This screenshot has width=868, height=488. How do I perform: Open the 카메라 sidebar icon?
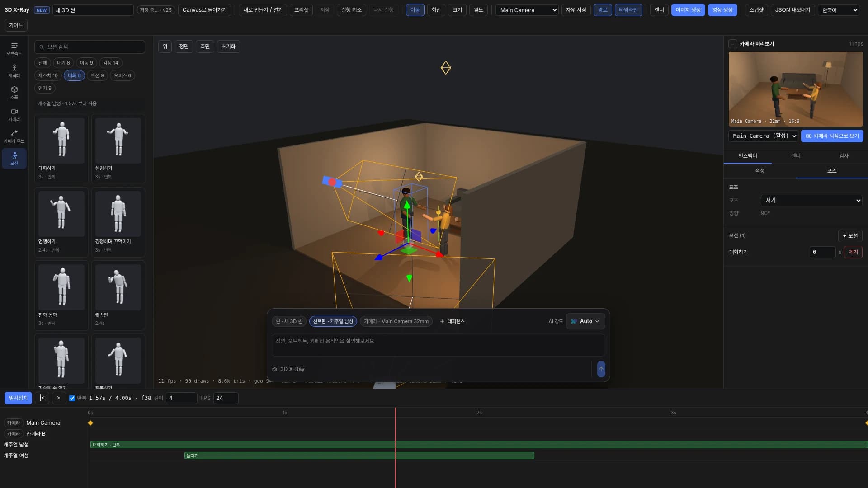(14, 115)
